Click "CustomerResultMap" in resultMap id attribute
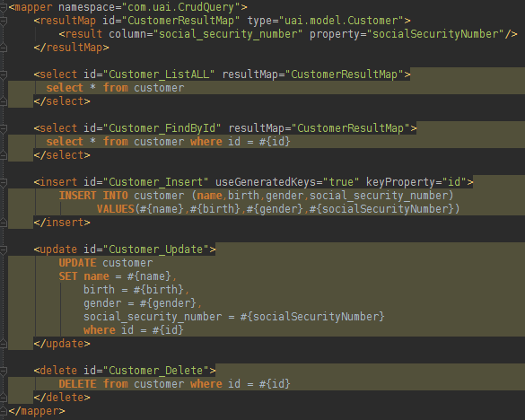Screen dimensions: 525x420 [180, 21]
